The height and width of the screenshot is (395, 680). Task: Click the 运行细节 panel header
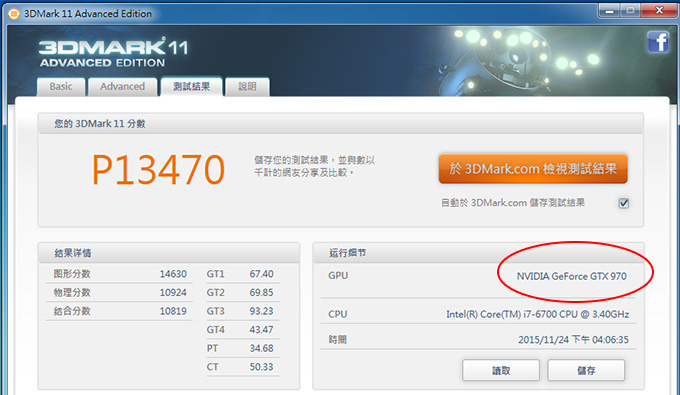pyautogui.click(x=478, y=253)
